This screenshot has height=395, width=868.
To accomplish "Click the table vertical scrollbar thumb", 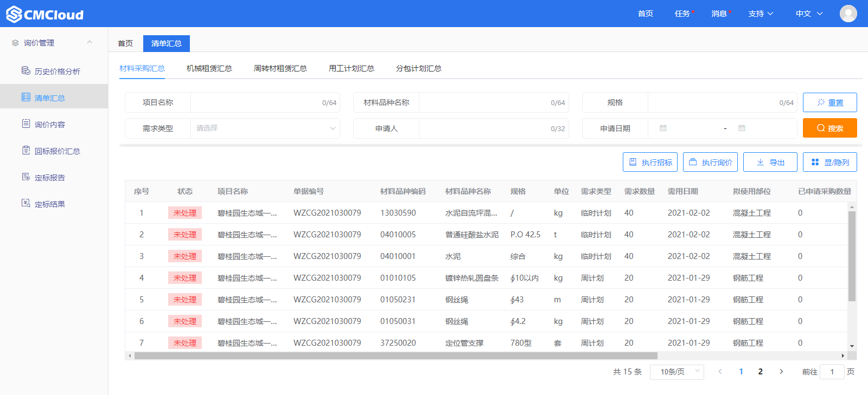I will [x=852, y=256].
